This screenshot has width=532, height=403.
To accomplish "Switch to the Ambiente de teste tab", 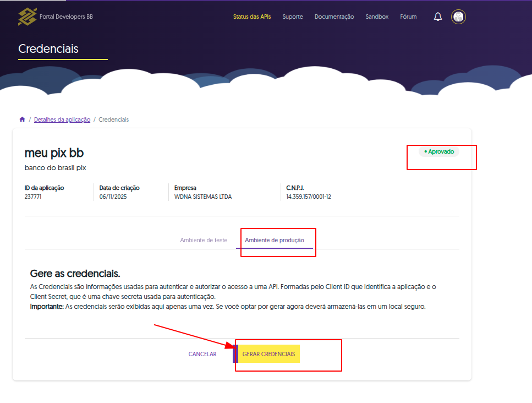I will point(204,241).
